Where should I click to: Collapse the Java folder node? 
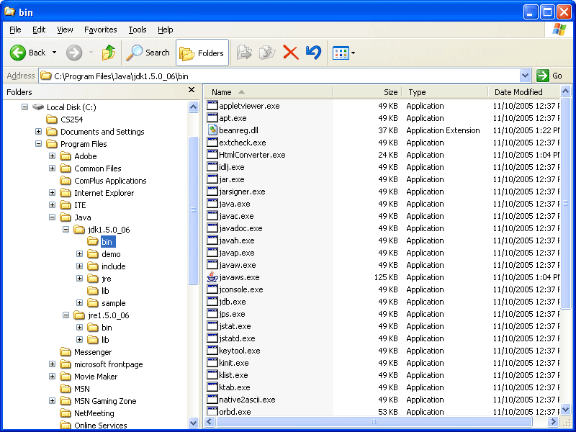tap(52, 217)
